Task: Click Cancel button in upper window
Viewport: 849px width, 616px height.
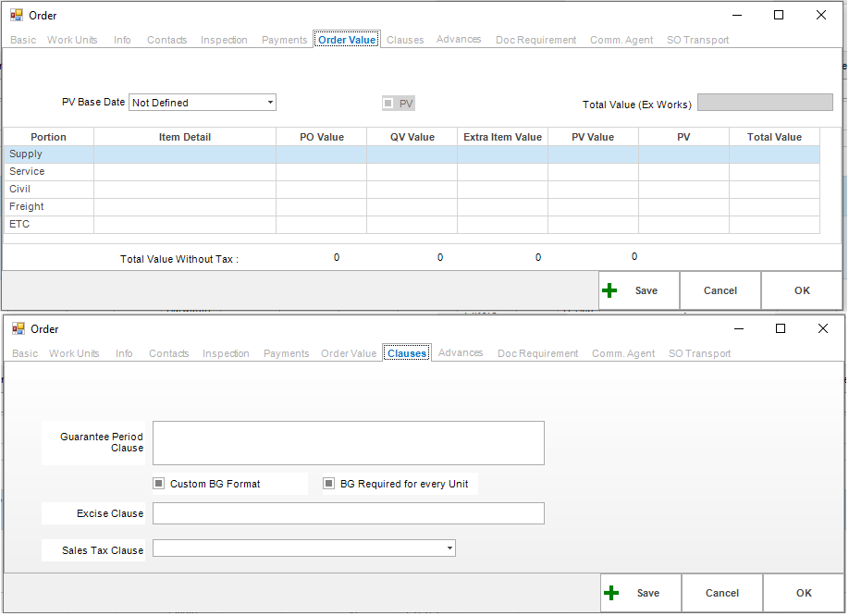Action: [720, 290]
